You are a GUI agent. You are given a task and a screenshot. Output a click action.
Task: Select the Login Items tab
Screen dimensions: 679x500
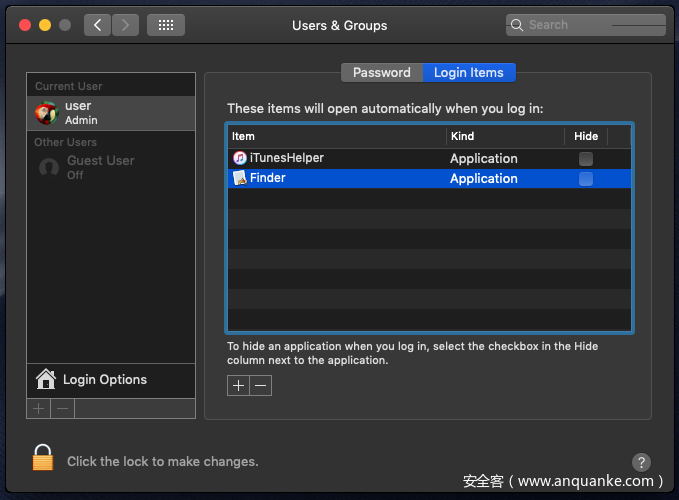pyautogui.click(x=468, y=72)
